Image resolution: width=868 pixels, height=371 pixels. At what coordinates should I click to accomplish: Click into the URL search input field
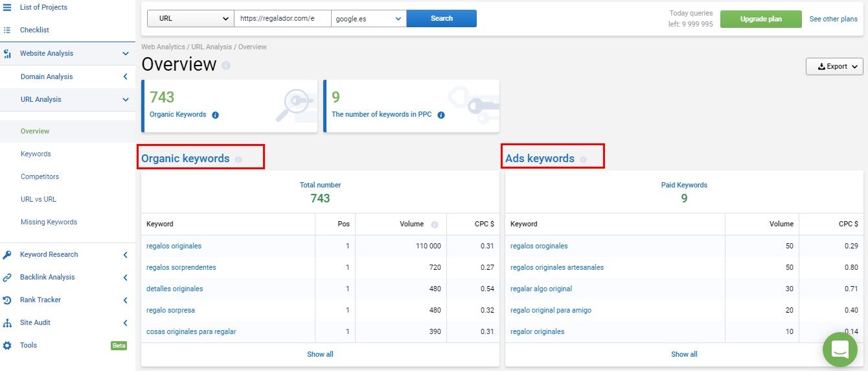pos(282,19)
